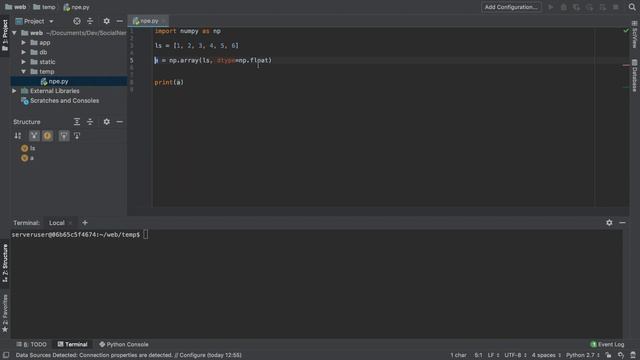640x360 pixels.
Task: Expand all nodes in Structure panel
Action: tap(77, 122)
